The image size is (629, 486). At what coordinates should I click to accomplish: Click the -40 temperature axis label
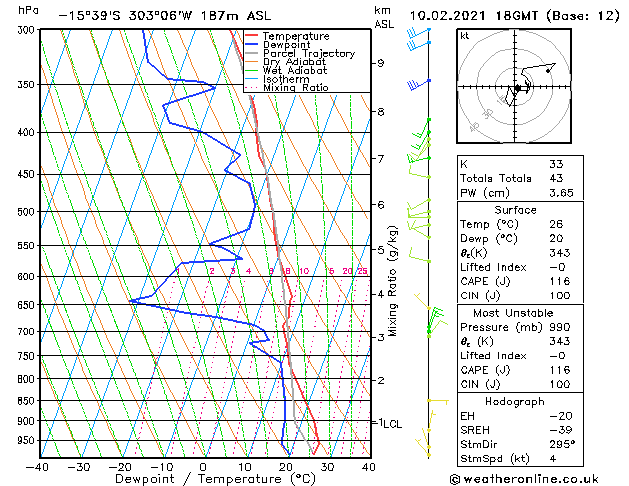(x=37, y=467)
